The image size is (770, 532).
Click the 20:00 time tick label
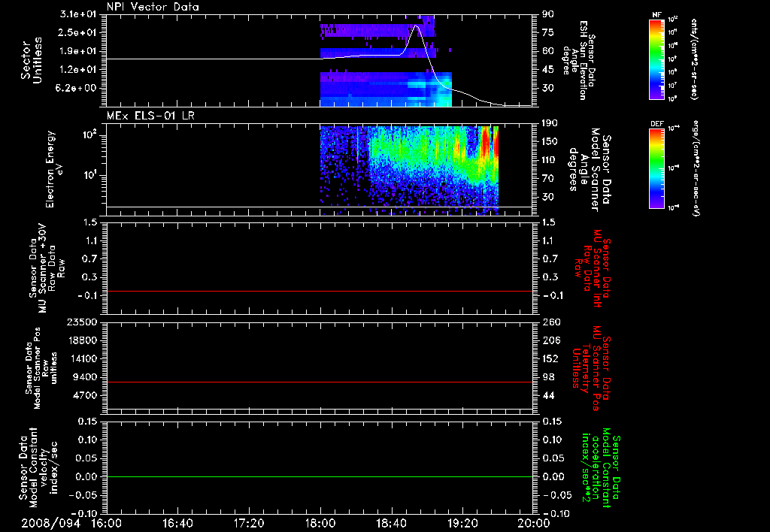[x=535, y=523]
